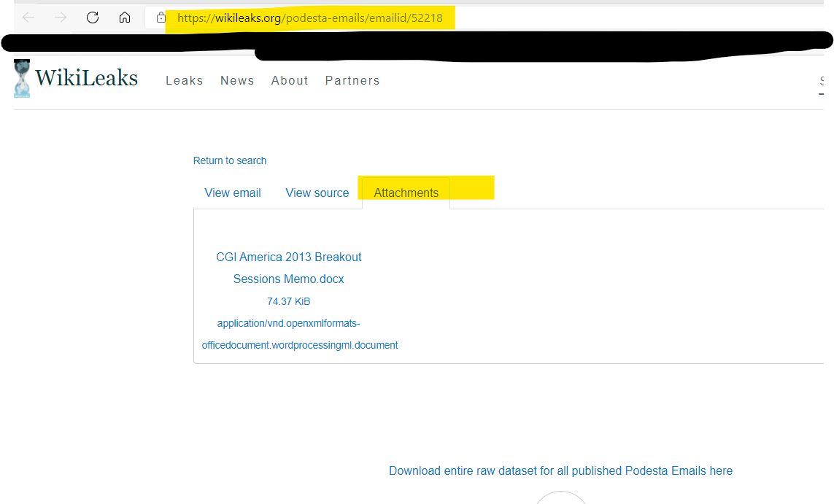Click the 74.37 KiB file size text

(288, 301)
